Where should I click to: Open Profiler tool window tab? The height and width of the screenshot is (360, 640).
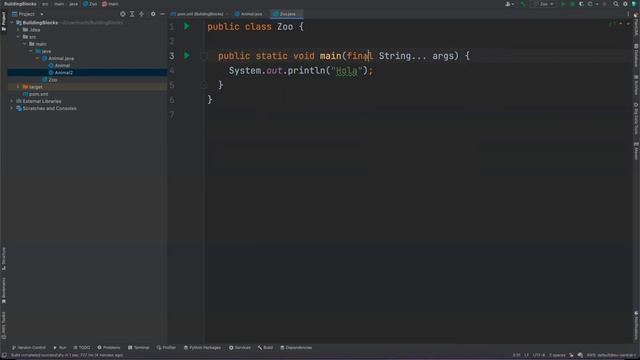click(166, 348)
